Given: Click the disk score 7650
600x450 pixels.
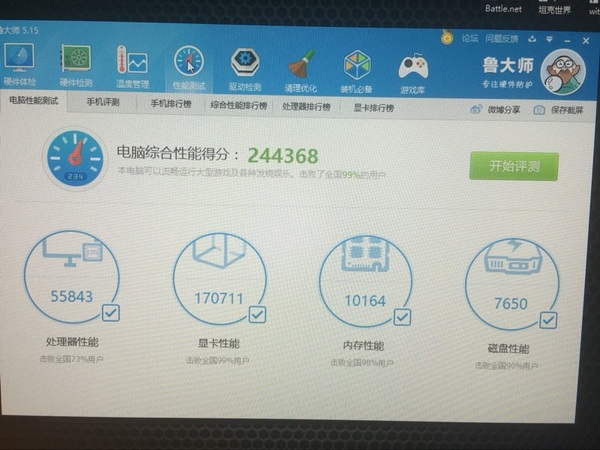Looking at the screenshot, I should pyautogui.click(x=511, y=304).
